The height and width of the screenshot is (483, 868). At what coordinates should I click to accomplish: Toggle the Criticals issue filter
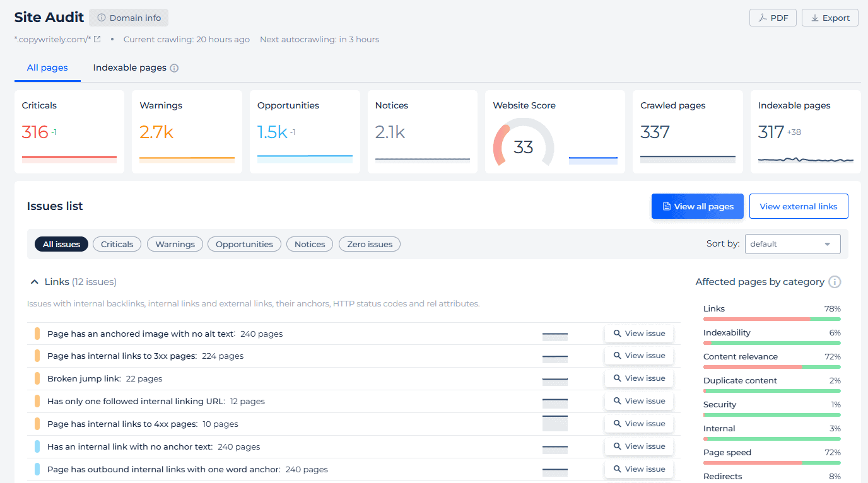click(117, 244)
